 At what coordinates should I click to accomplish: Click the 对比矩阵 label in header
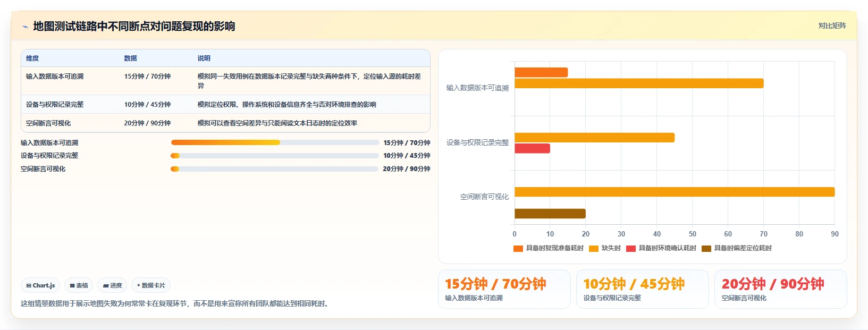tap(832, 26)
